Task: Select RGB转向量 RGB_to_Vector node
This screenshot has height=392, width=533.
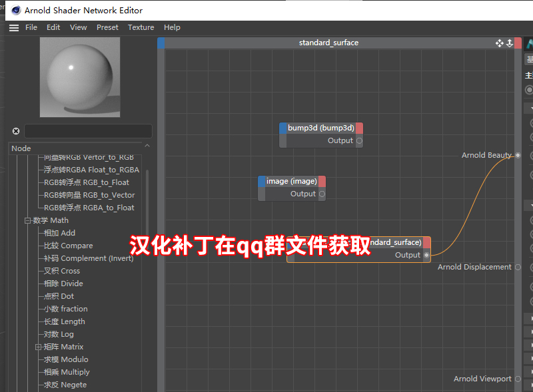Action: (89, 195)
